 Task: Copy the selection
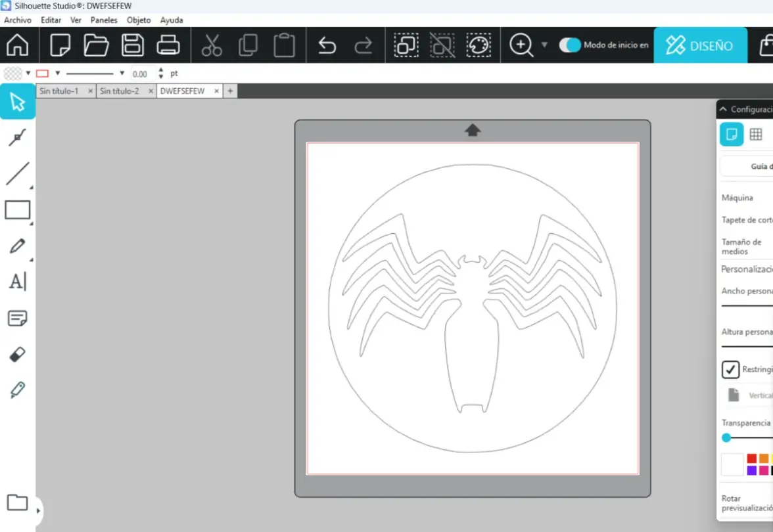coord(248,45)
